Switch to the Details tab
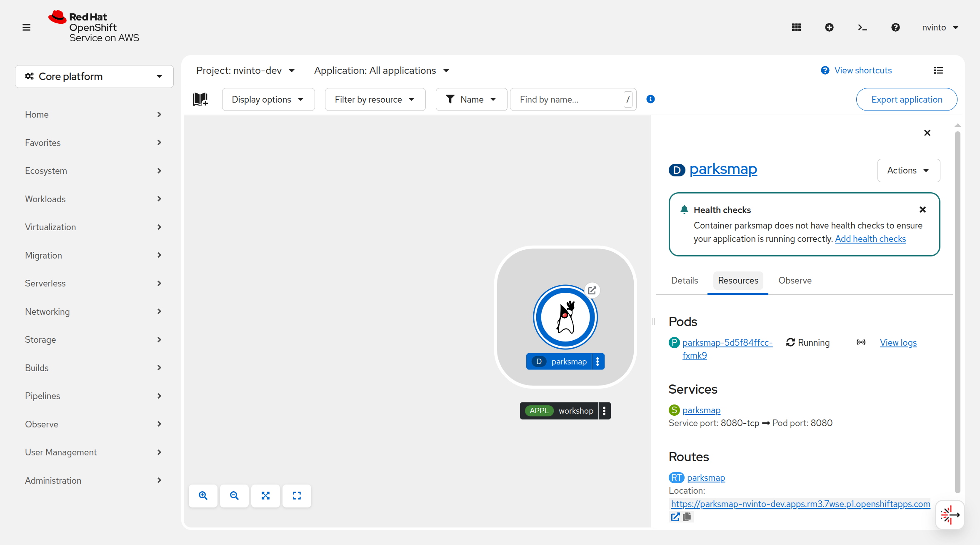980x545 pixels. point(685,281)
